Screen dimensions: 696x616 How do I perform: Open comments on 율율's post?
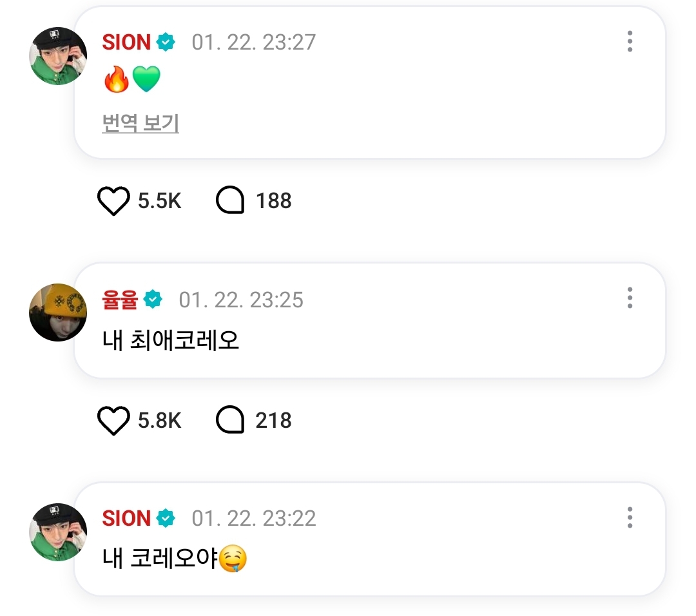point(230,421)
